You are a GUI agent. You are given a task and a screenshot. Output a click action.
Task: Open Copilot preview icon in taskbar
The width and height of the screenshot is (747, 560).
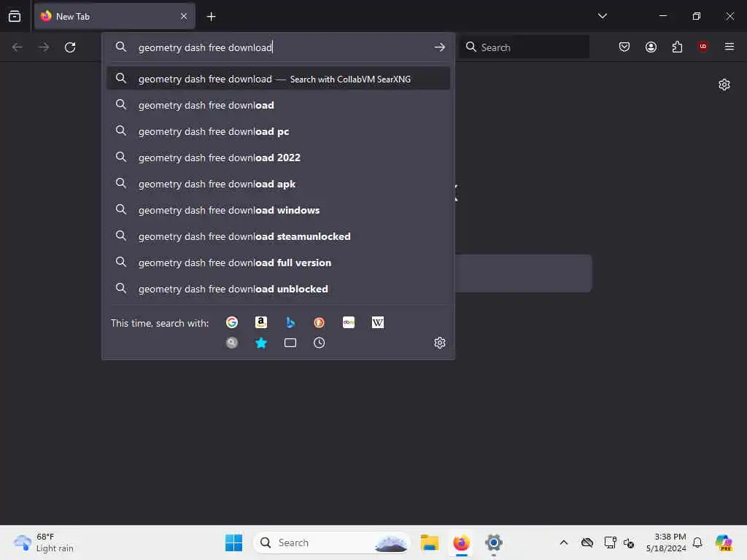click(x=724, y=542)
